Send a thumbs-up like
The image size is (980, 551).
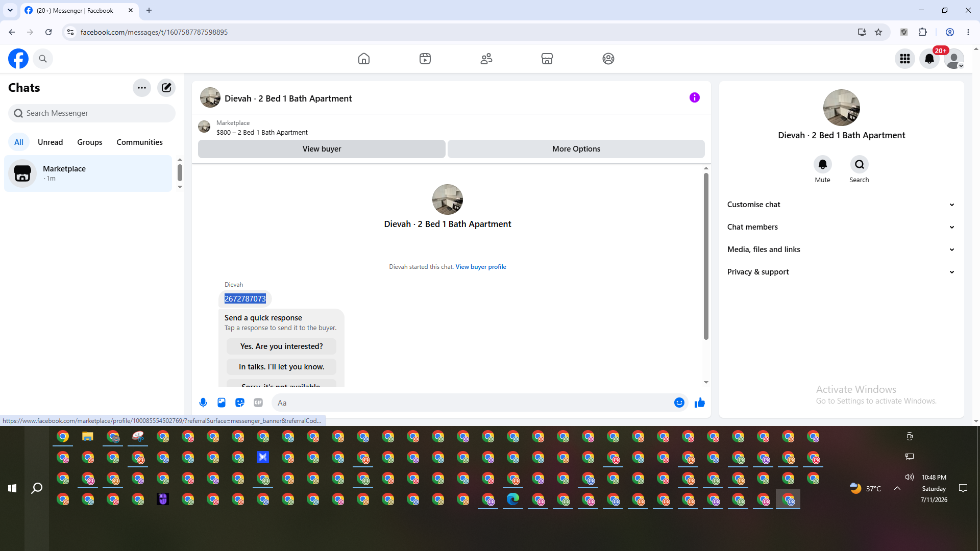point(700,403)
